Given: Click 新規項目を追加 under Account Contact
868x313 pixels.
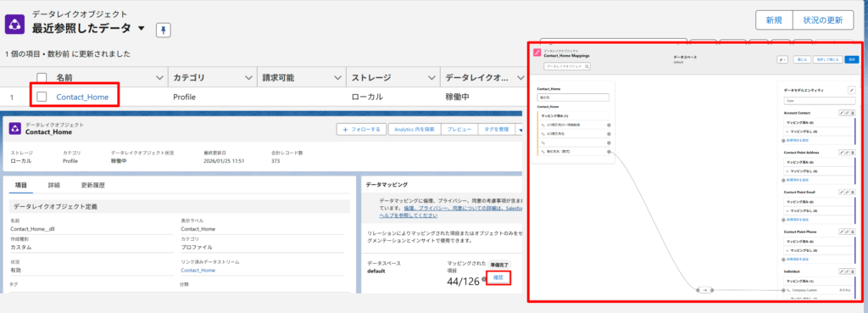Looking at the screenshot, I should pos(797,141).
